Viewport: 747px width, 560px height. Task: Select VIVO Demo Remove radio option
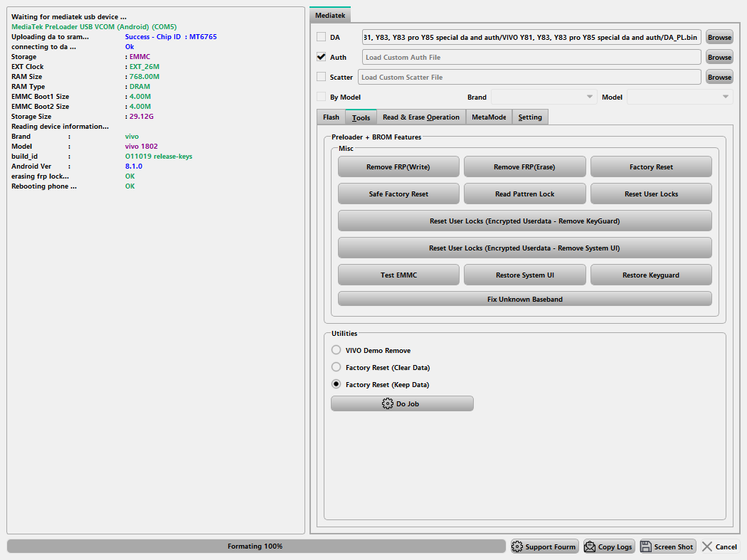[337, 350]
